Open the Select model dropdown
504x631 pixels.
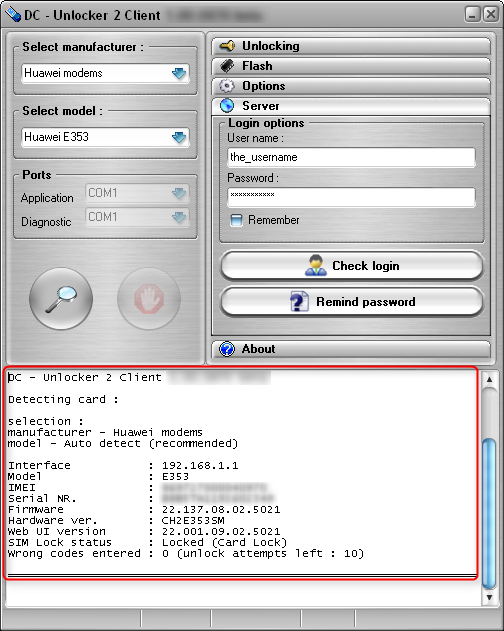click(105, 137)
